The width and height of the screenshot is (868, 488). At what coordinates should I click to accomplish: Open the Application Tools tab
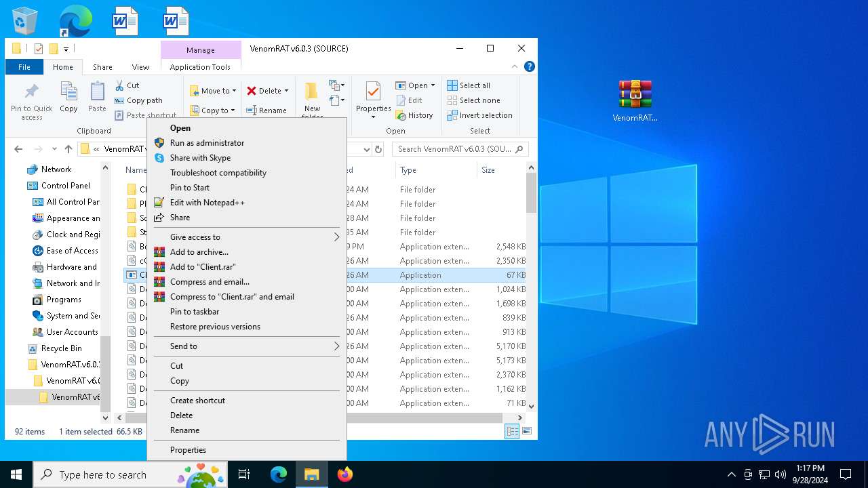[x=200, y=67]
